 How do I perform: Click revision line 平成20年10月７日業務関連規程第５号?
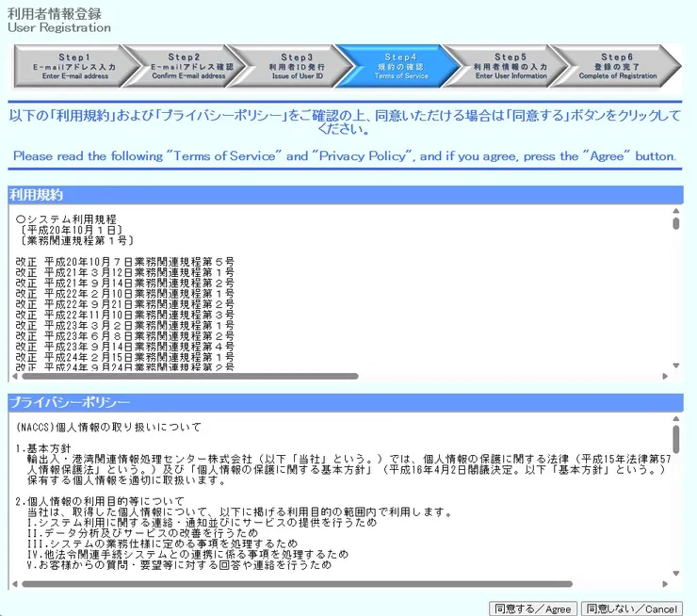pyautogui.click(x=139, y=262)
